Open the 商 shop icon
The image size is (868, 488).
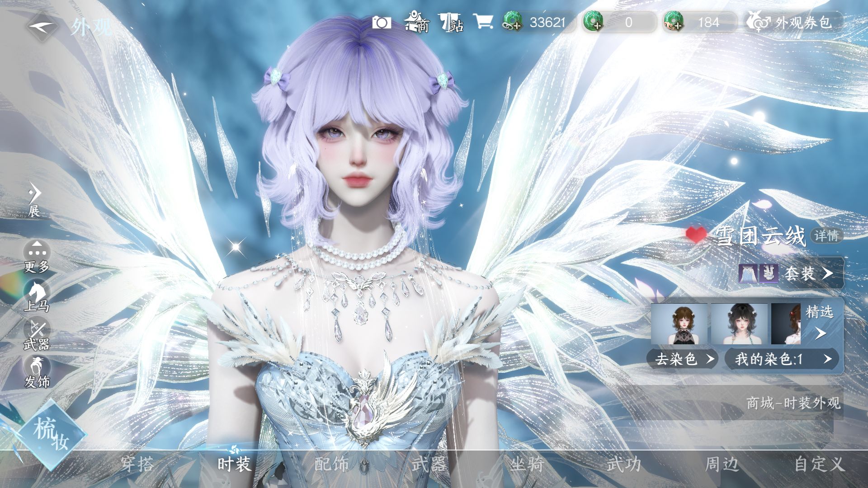[417, 22]
